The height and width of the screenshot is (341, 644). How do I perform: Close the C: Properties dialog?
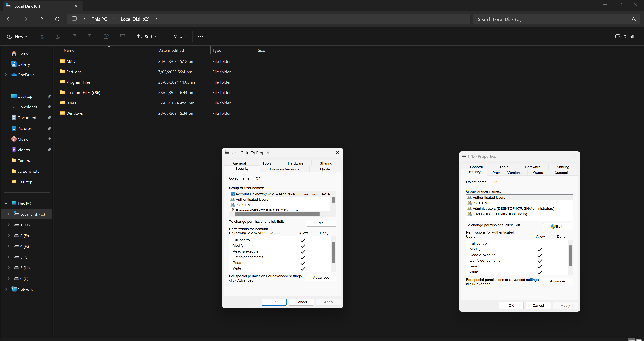click(x=337, y=153)
